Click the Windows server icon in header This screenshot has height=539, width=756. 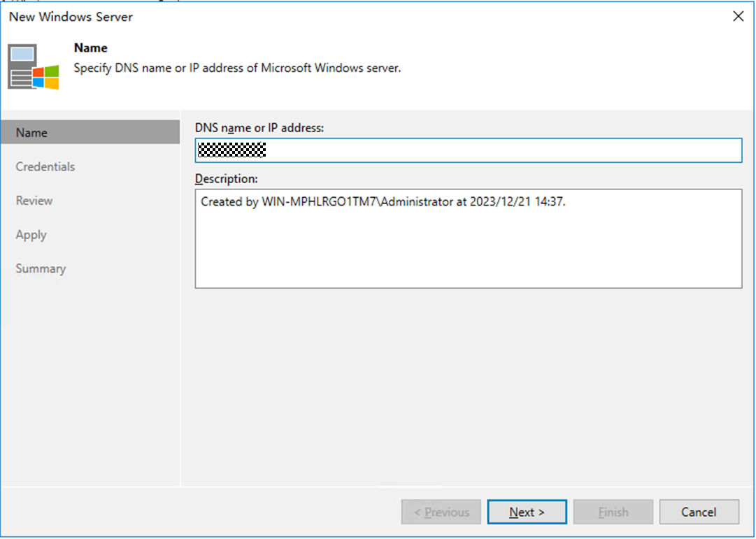(x=34, y=66)
